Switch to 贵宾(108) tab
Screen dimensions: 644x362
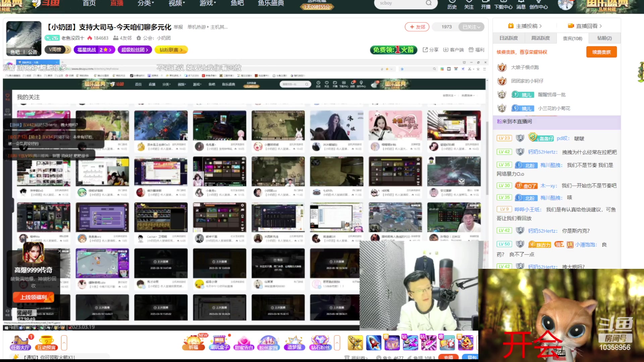coord(573,38)
